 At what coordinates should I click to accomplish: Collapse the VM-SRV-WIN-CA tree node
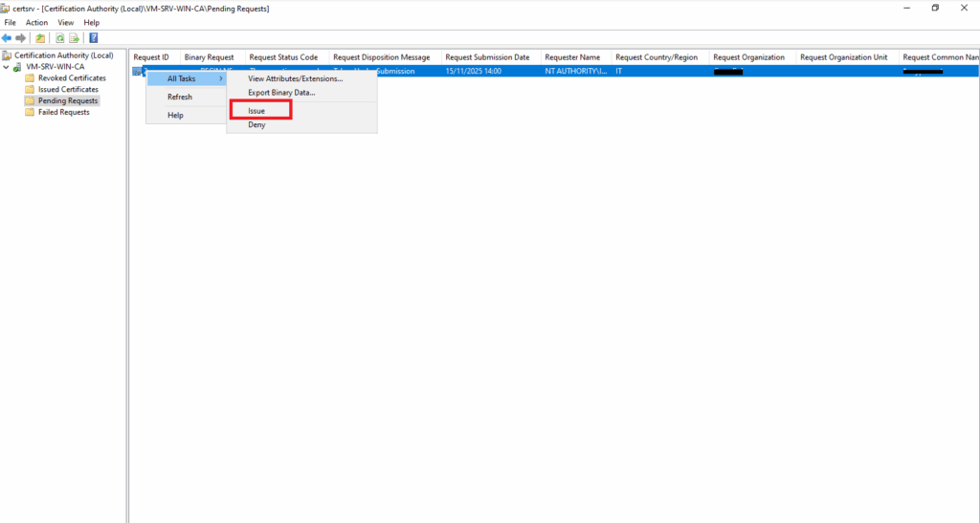(x=7, y=67)
